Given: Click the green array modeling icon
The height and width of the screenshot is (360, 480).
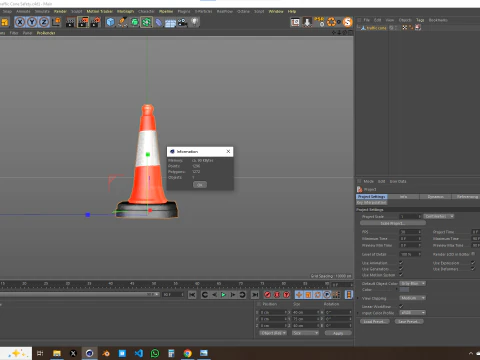Looking at the screenshot, I should [x=146, y=22].
